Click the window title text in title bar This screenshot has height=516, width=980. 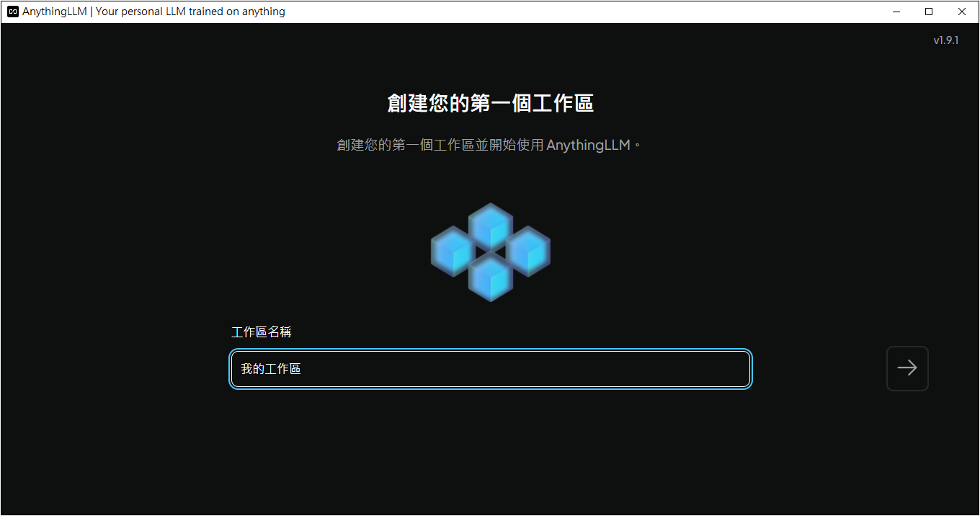153,12
